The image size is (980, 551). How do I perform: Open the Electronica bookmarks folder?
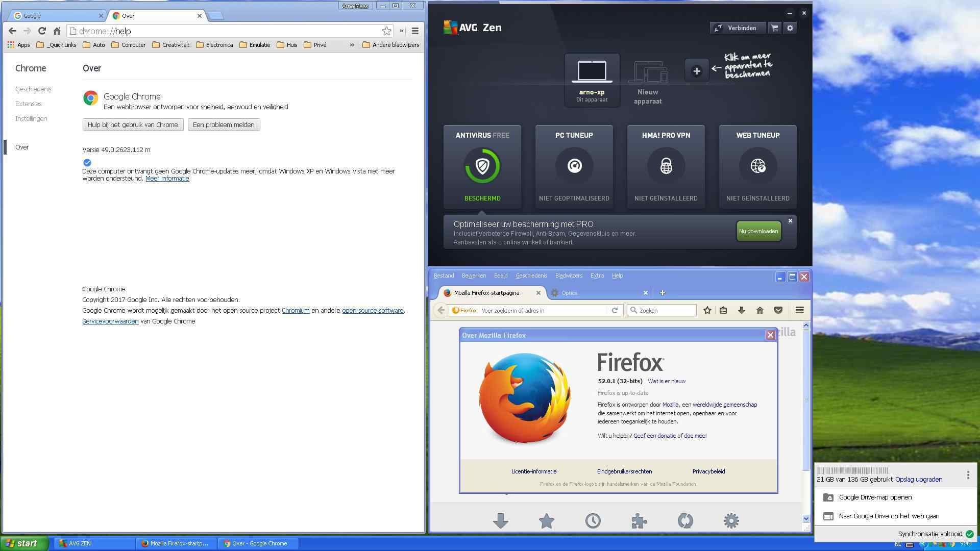214,45
